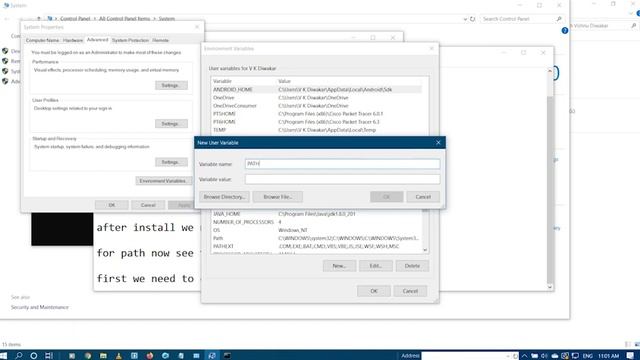Screen dimensions: 640x360
Task: Open Control Panel address history dropdown
Action: pyautogui.click(x=465, y=19)
